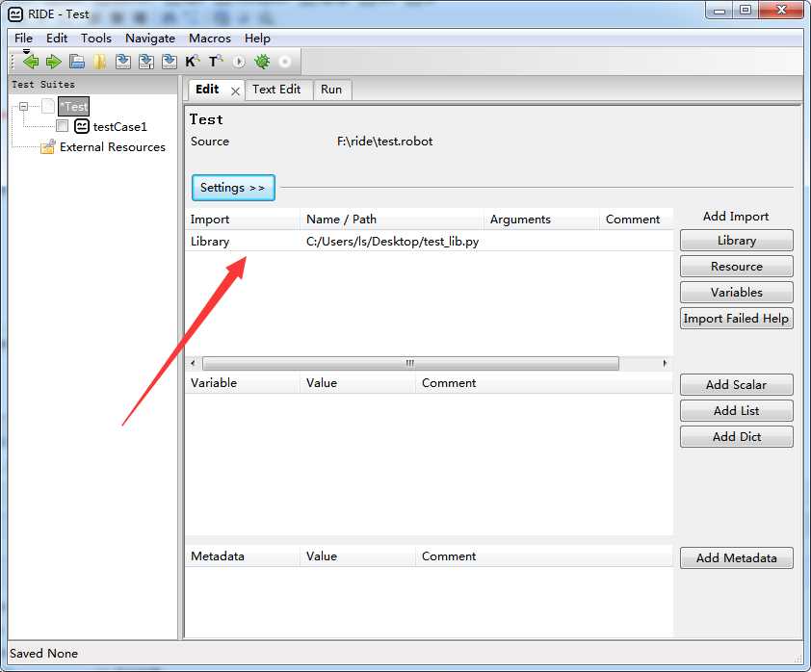Open the Help menu
Viewport: 811px width, 672px height.
257,39
